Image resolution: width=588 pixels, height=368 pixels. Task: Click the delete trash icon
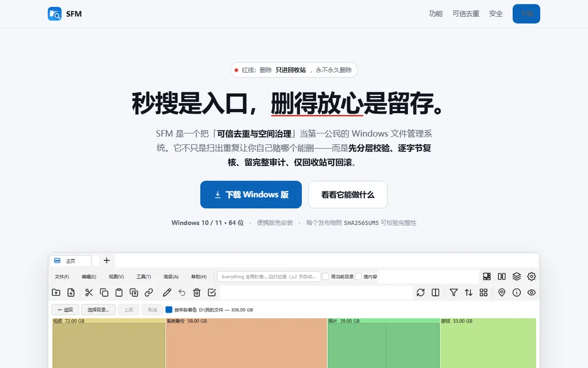(x=197, y=292)
